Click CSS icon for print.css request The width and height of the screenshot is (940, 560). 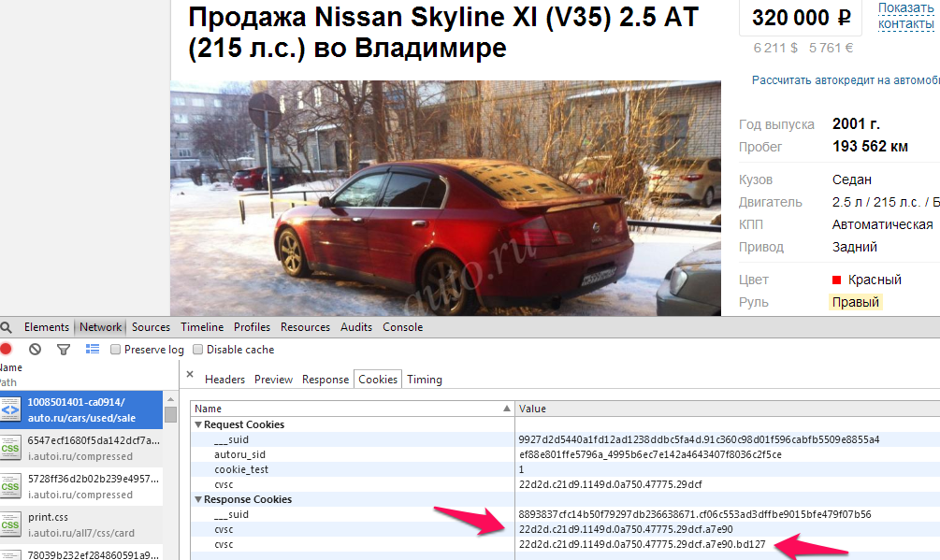[x=10, y=524]
